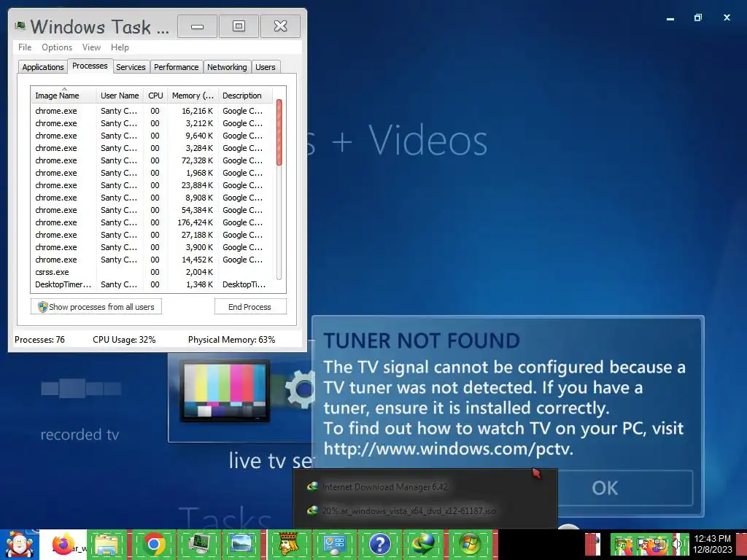Click the 8,908 K memory cell
Screen dimensions: 747x560
(199, 198)
